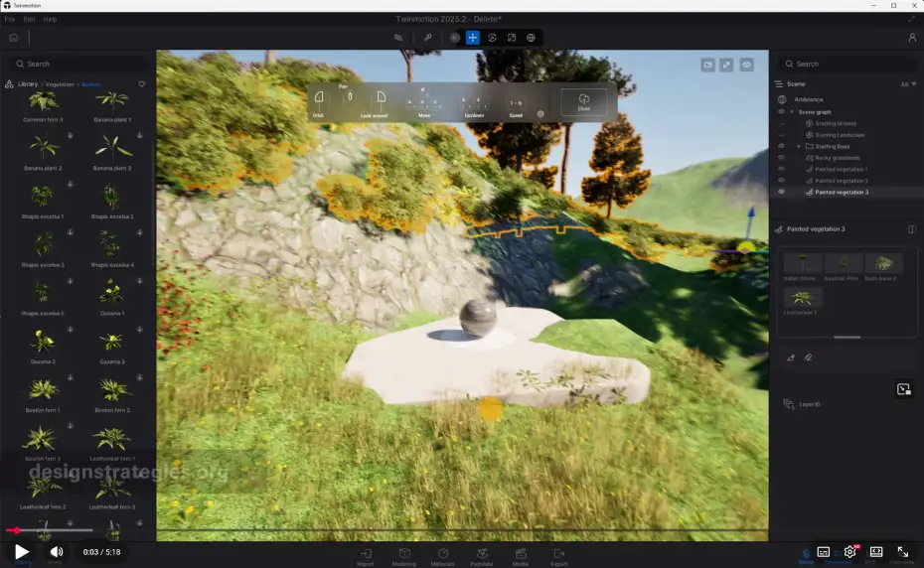Select the vegetation paint brush icon

point(791,357)
